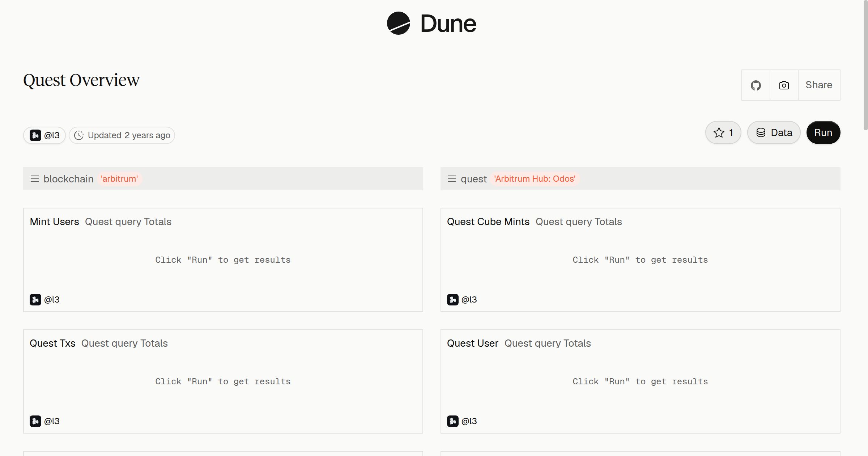The height and width of the screenshot is (456, 868).
Task: Click 'Quest query Totals' in Quest Cube Mints card
Action: point(579,221)
